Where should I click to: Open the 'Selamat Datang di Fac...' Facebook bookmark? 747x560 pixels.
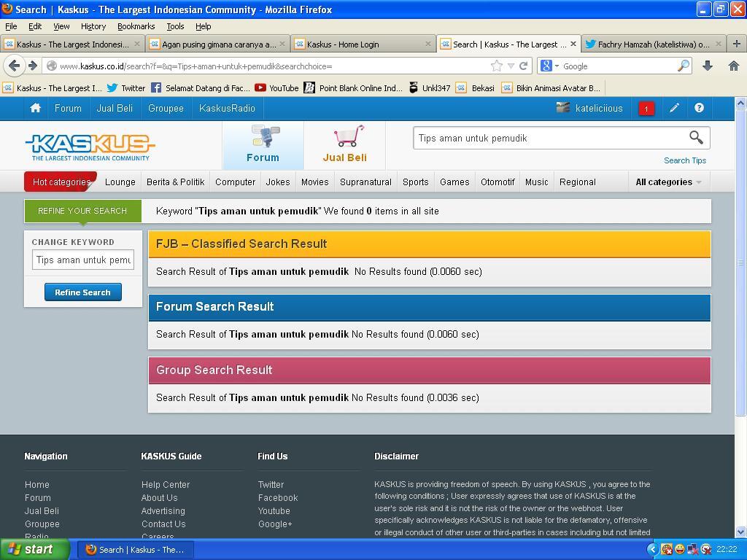click(200, 88)
